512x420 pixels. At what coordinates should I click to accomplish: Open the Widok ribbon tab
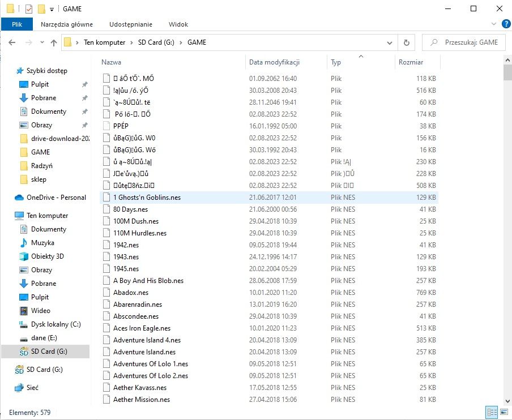click(x=178, y=24)
